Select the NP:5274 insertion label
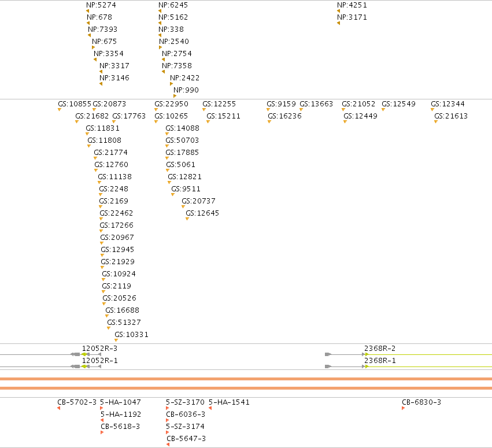Viewport: 492px width, 448px height. click(101, 5)
